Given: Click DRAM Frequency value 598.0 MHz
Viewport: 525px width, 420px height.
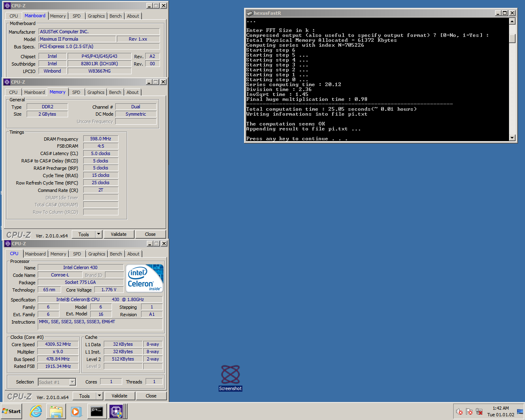Looking at the screenshot, I should point(100,139).
